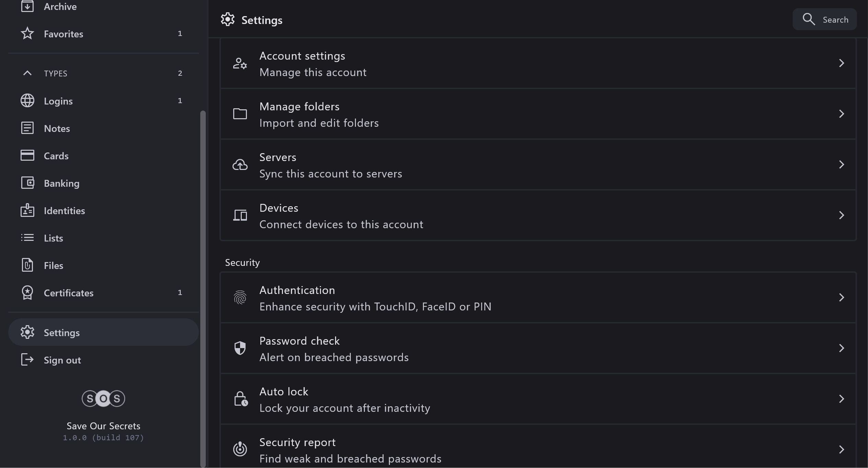Open Auto lock using its chevron
Image resolution: width=868 pixels, height=468 pixels.
(x=841, y=399)
